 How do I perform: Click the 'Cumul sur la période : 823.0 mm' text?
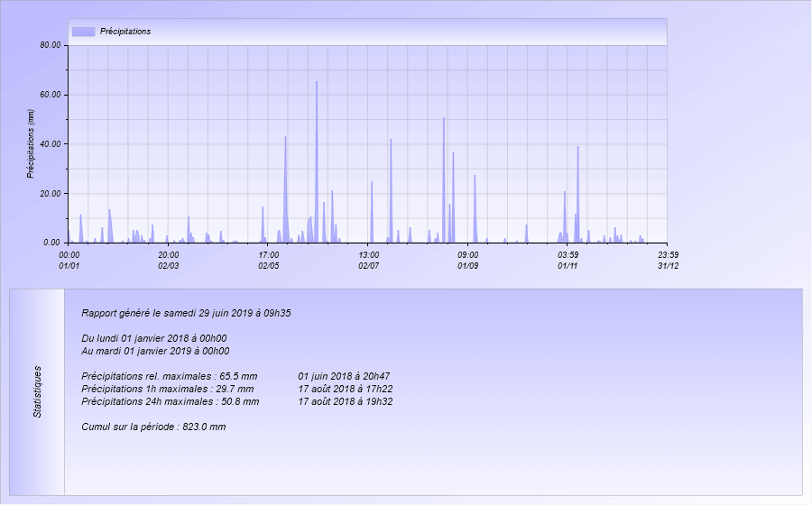(153, 427)
